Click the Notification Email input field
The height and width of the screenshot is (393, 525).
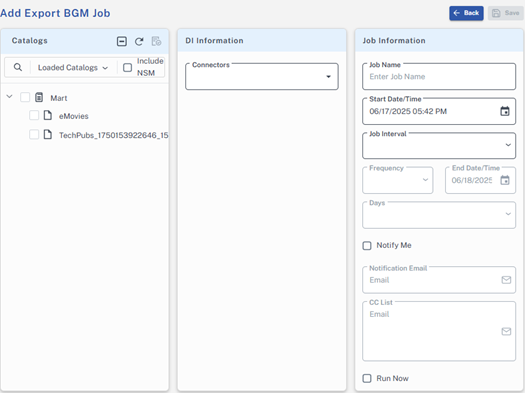pyautogui.click(x=439, y=280)
